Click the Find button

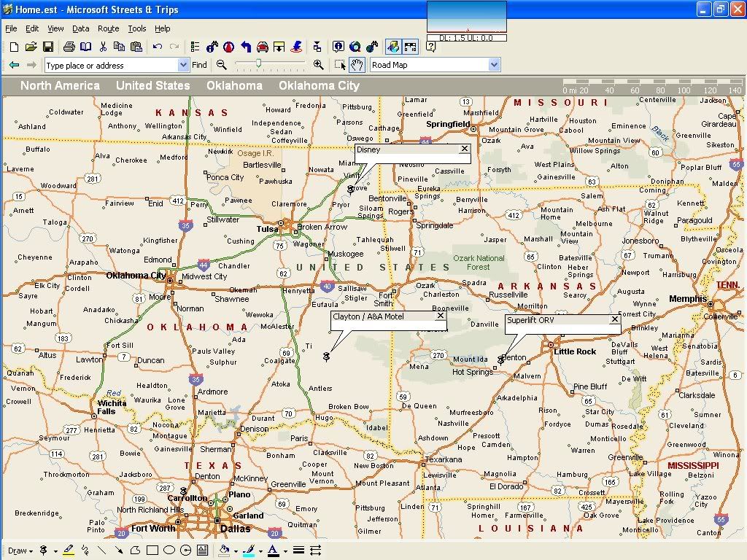[199, 65]
